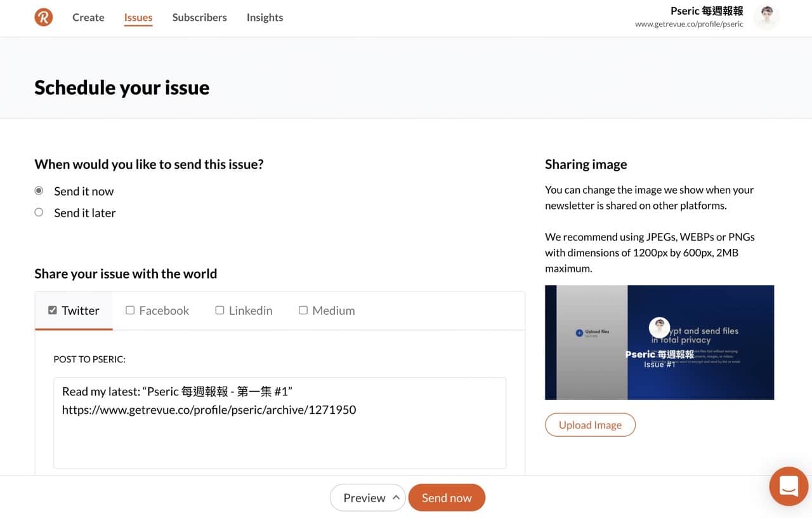The image size is (812, 518).
Task: Switch to the Insights section
Action: 265,17
